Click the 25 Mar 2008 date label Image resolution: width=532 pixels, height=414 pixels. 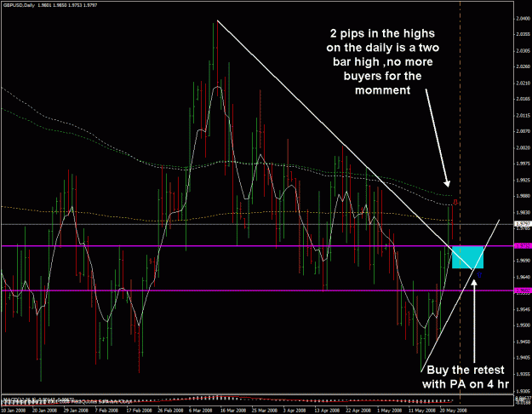click(x=265, y=411)
